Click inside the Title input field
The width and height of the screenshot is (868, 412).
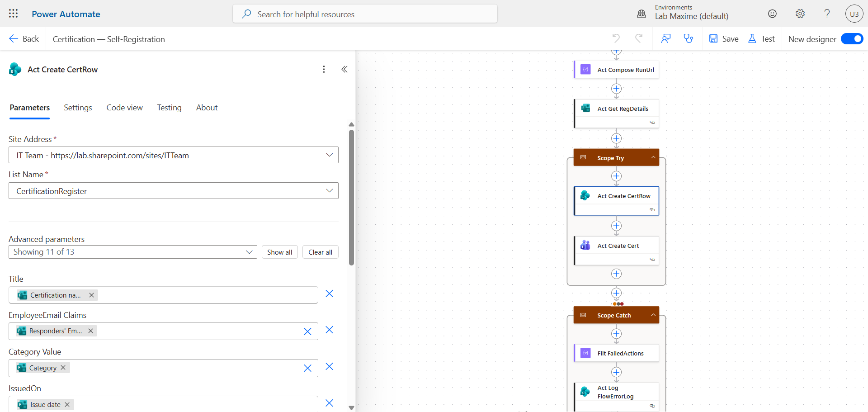click(163, 295)
